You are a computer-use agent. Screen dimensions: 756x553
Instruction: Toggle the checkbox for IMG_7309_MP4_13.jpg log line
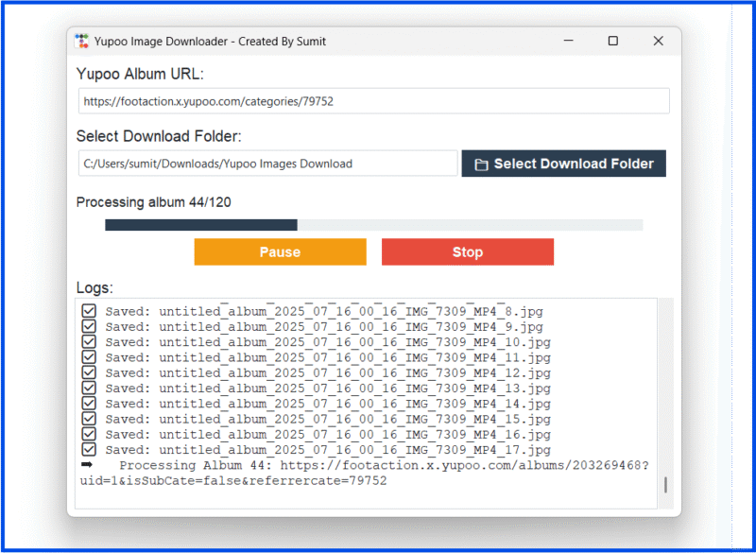(88, 388)
